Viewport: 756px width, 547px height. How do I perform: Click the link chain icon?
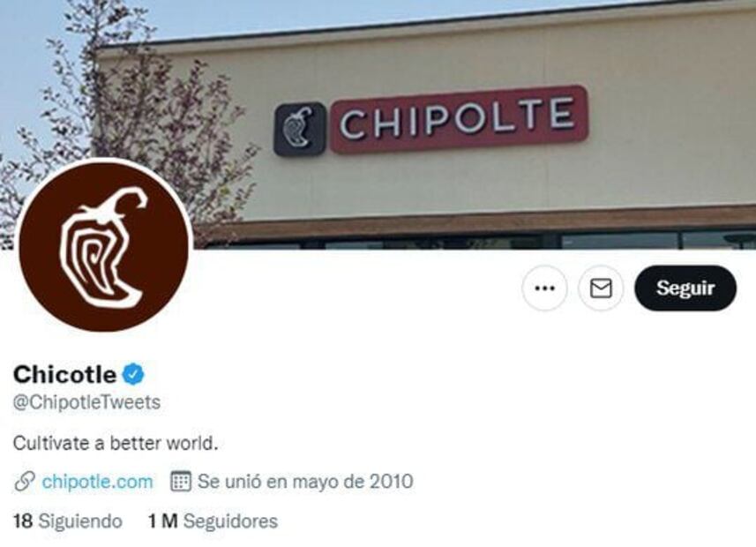pos(24,482)
